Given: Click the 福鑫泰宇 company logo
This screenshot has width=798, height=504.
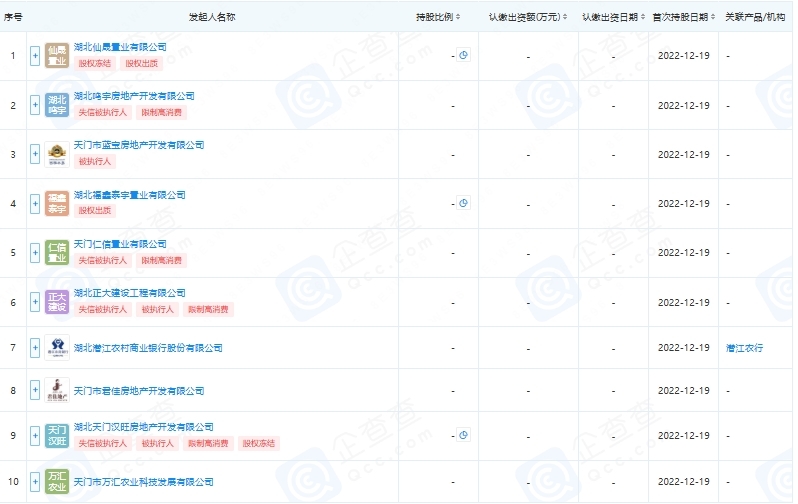Looking at the screenshot, I should click(57, 204).
